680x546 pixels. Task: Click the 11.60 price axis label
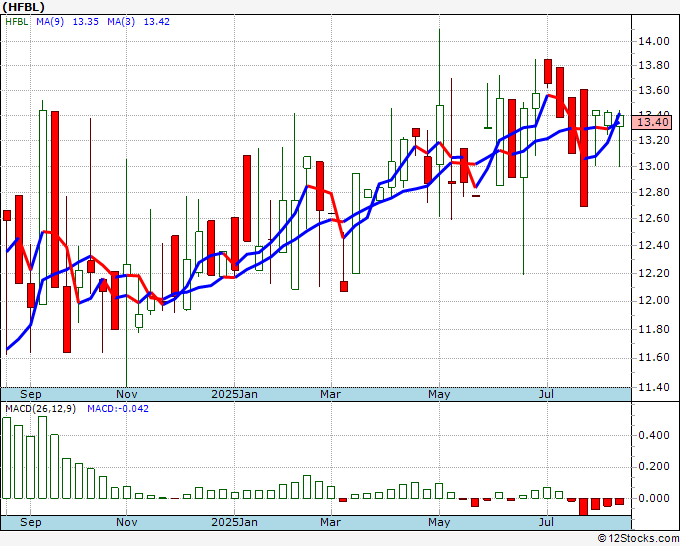(654, 358)
